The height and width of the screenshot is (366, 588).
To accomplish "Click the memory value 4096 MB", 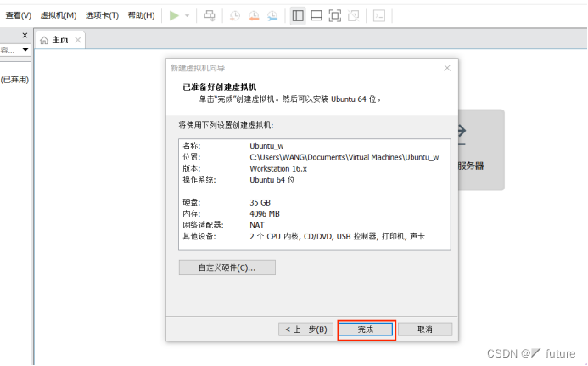I will [265, 214].
